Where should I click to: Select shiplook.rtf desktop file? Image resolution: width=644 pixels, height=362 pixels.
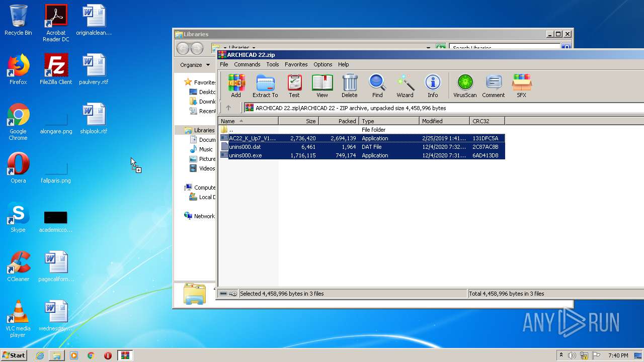94,119
